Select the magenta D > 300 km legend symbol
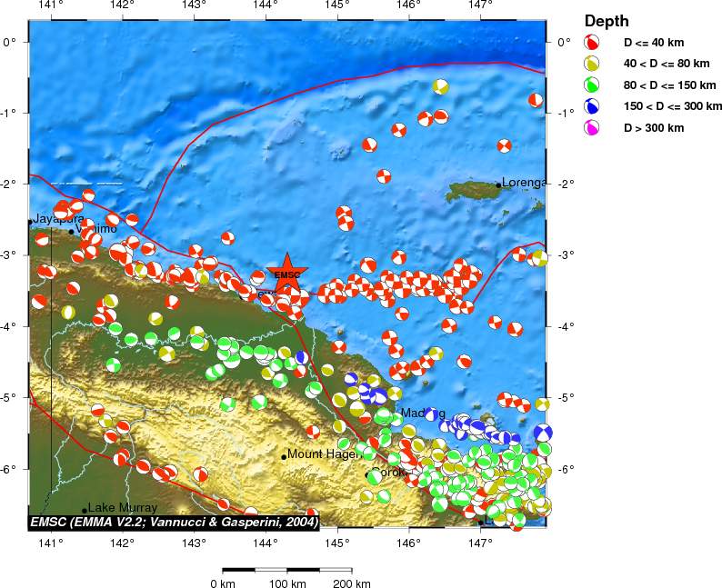Image resolution: width=722 pixels, height=588 pixels. (x=592, y=128)
